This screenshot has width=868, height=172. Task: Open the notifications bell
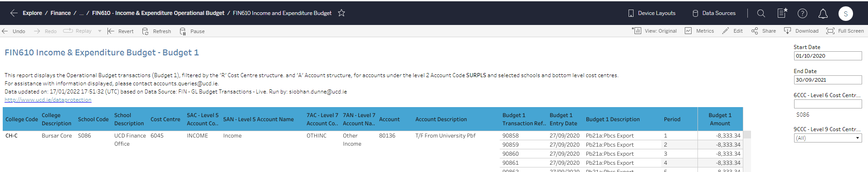pos(823,14)
